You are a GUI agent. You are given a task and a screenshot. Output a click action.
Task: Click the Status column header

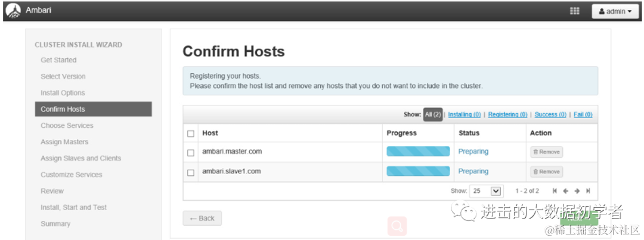[469, 133]
